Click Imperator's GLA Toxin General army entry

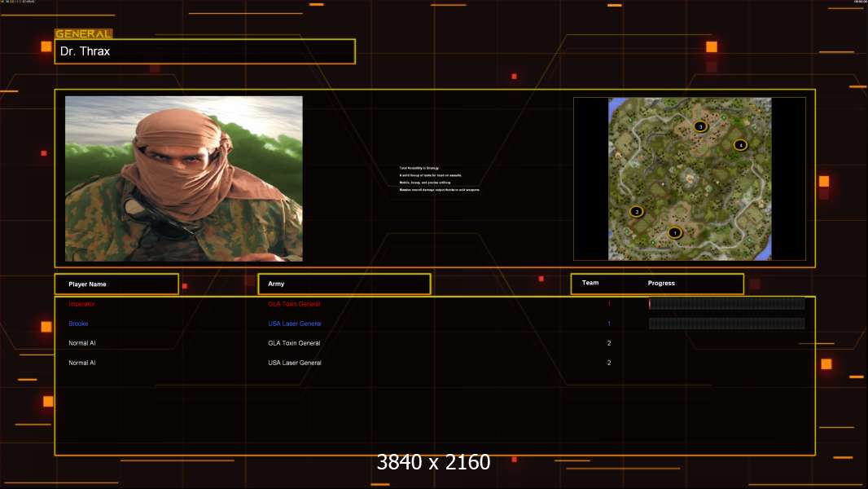click(x=294, y=304)
